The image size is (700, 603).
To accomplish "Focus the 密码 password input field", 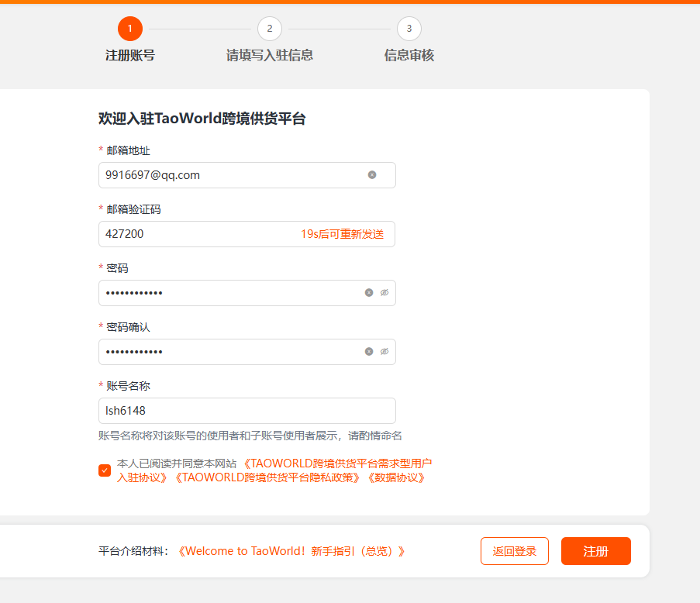I will pos(247,293).
